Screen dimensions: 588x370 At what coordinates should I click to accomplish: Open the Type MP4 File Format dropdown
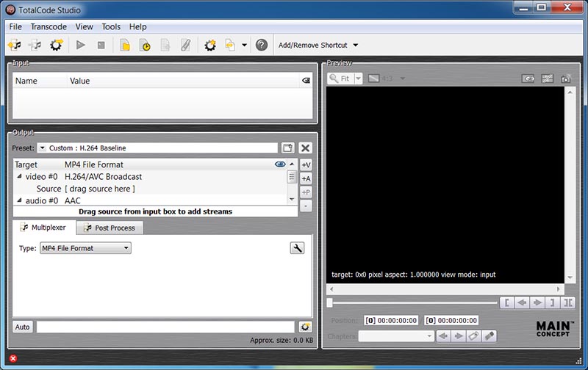(x=85, y=248)
